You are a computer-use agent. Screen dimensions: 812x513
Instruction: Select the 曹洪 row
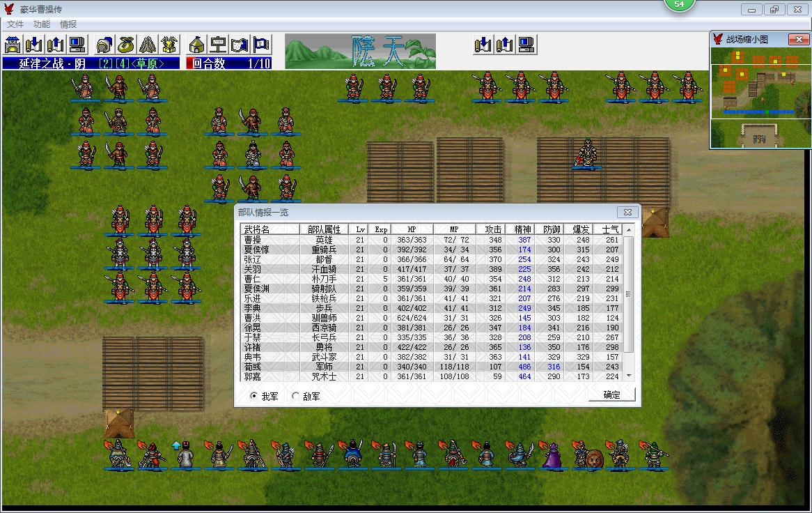(431, 318)
